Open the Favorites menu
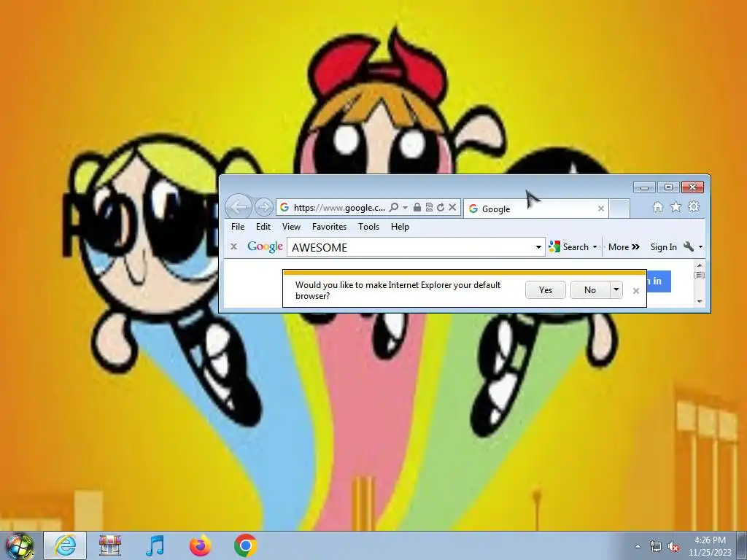The height and width of the screenshot is (560, 747). 329,227
